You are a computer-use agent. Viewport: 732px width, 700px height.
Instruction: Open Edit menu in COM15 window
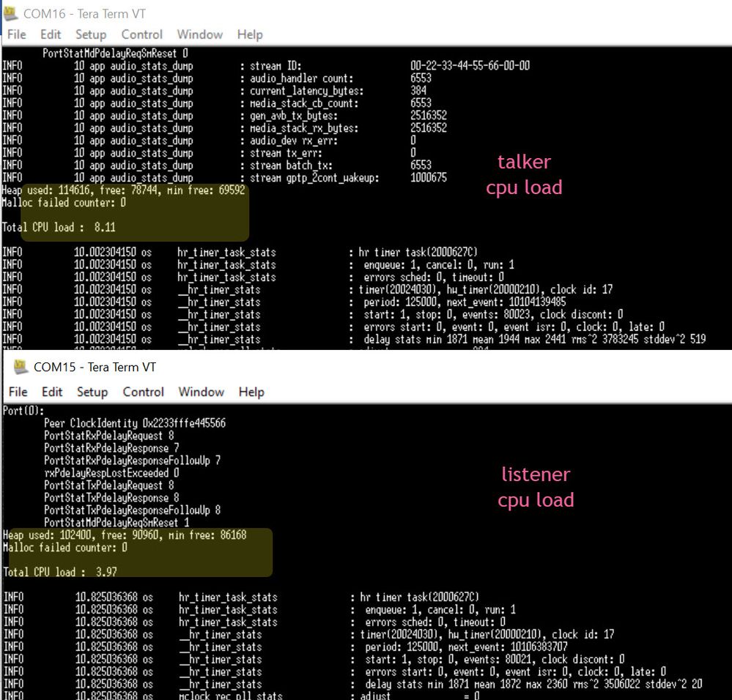coord(52,392)
